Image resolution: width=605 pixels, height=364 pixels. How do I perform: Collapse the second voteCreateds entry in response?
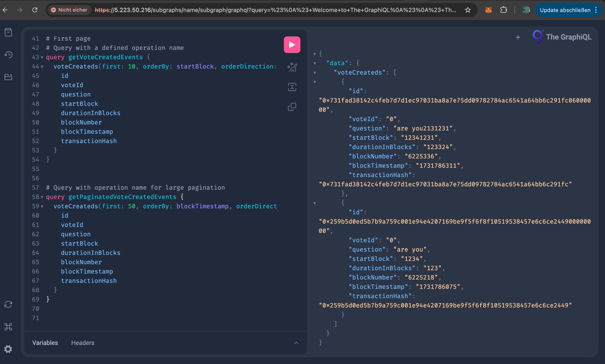coord(315,203)
